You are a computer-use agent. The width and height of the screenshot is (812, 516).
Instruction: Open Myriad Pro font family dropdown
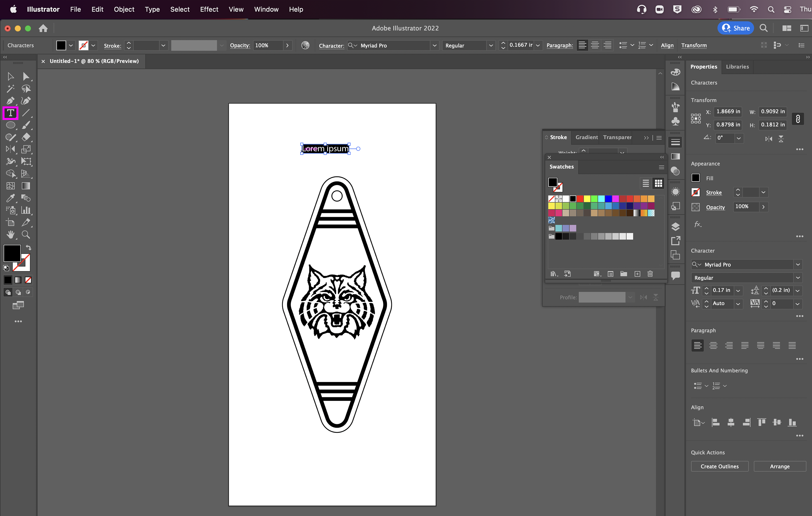coord(798,264)
